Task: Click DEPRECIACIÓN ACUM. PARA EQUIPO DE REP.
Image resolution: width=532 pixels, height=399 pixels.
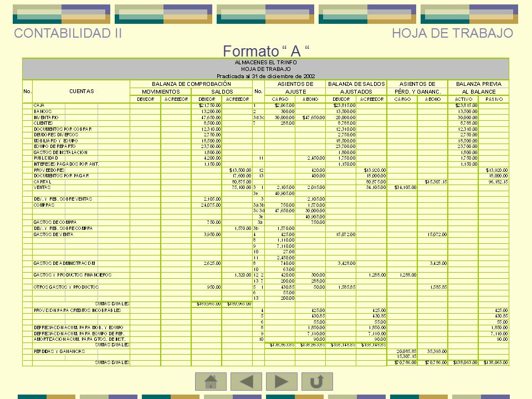Action: pos(79,334)
